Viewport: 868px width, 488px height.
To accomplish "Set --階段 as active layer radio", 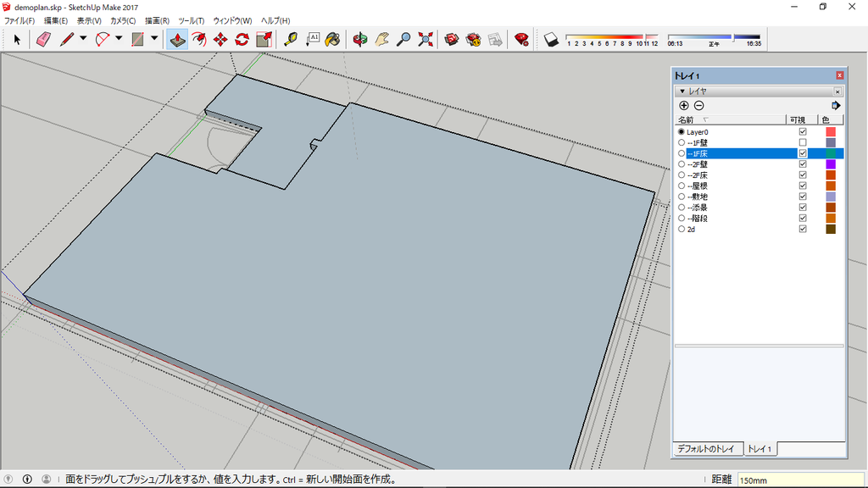I will click(682, 218).
